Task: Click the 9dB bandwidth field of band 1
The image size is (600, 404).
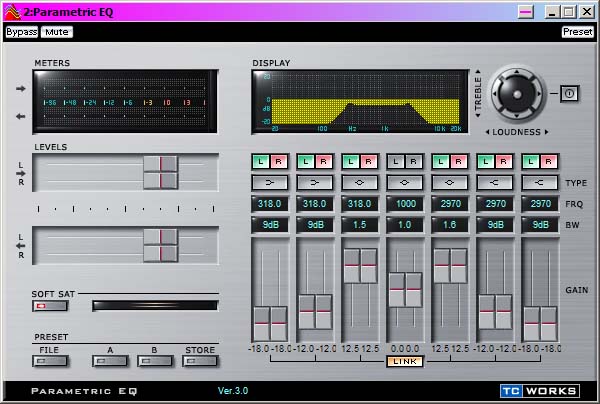Action: 270,225
